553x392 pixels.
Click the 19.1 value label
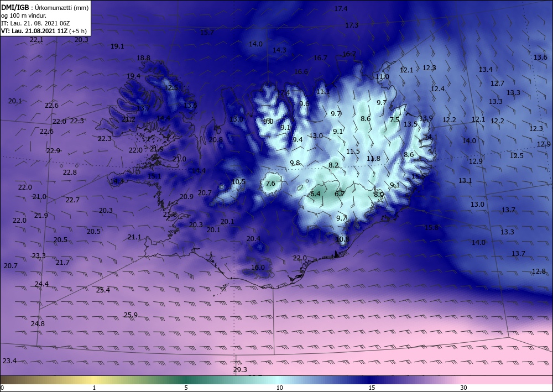coord(117,46)
